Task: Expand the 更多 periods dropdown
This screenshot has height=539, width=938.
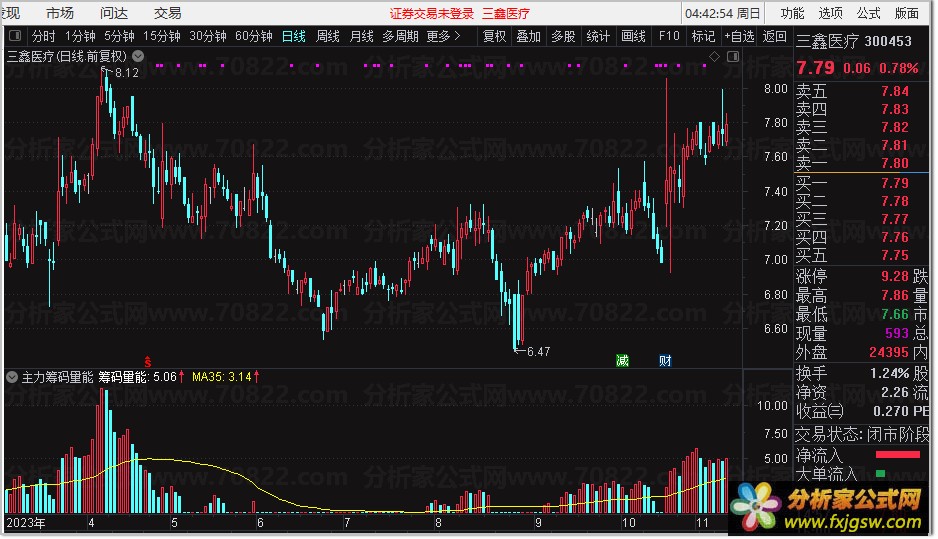Action: click(443, 36)
